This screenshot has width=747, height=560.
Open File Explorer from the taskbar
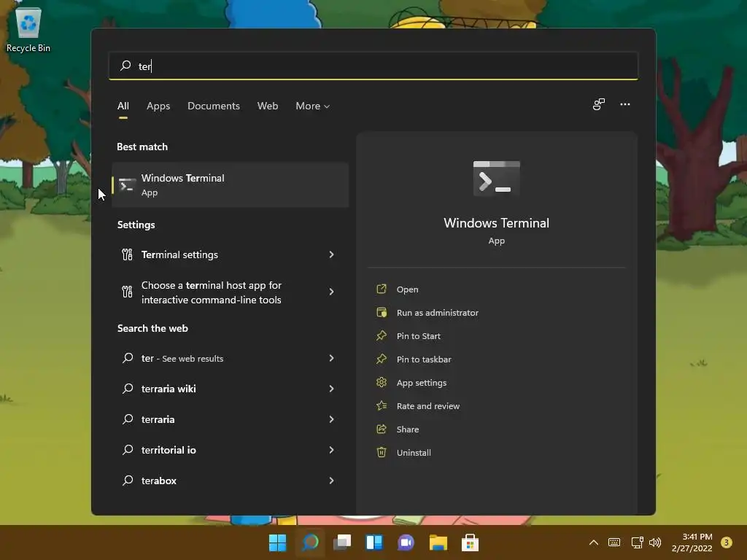[x=438, y=542]
